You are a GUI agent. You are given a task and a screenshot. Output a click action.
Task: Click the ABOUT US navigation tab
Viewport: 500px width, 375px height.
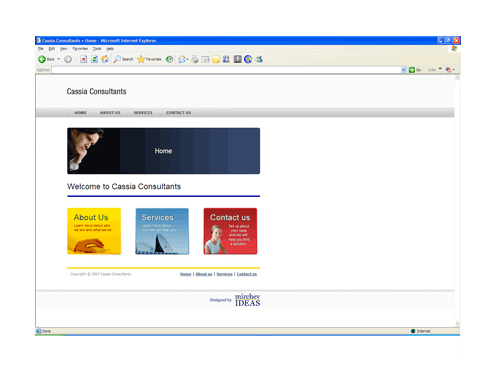(x=110, y=113)
